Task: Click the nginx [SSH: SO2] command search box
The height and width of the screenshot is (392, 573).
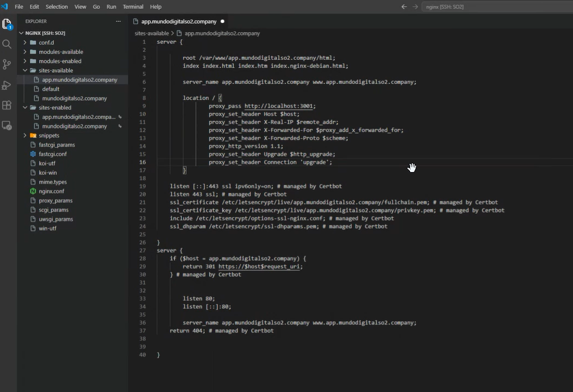Action: click(497, 7)
